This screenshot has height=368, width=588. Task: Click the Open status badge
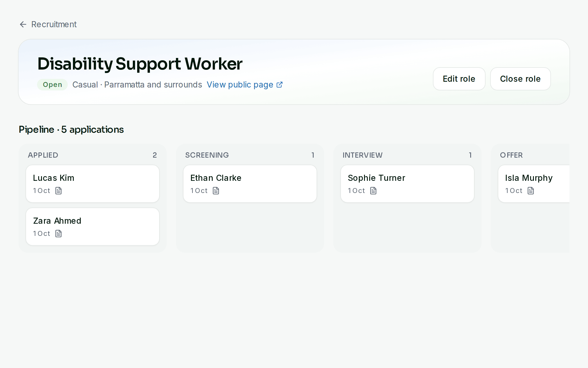[x=52, y=85]
